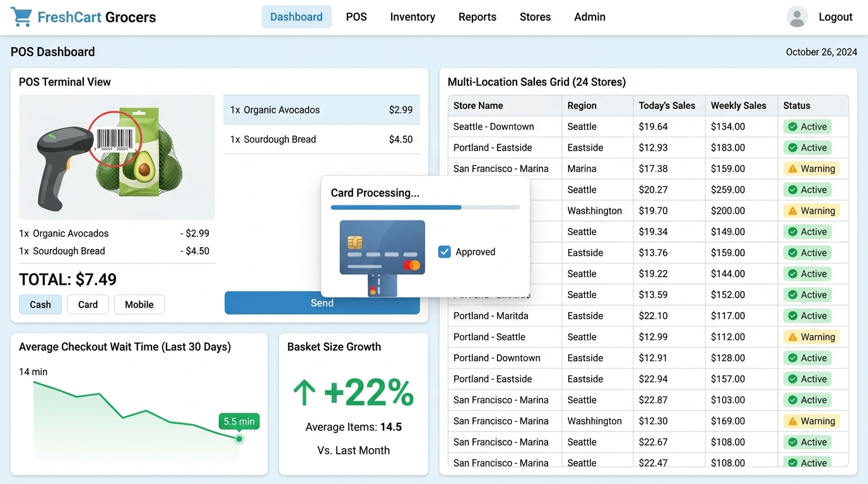The width and height of the screenshot is (868, 484).
Task: Navigate to the Stores tab
Action: [x=536, y=17]
